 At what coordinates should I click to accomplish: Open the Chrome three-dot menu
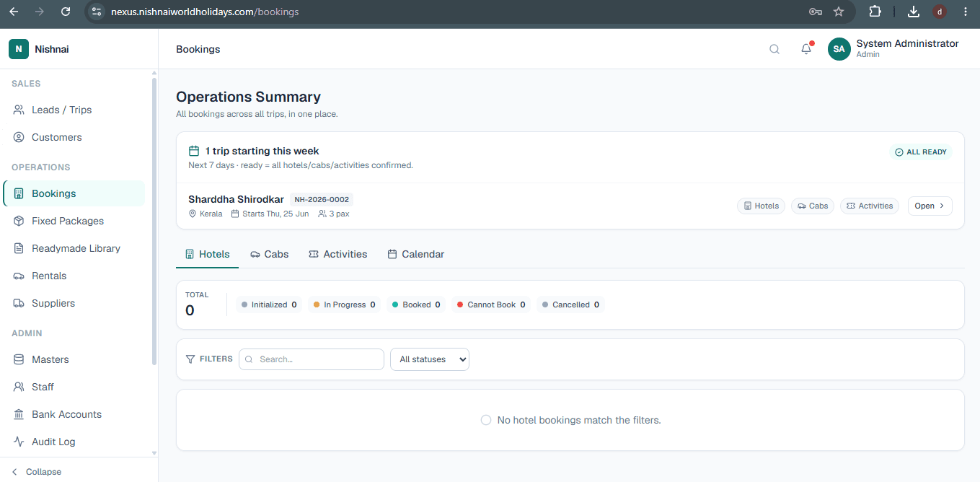tap(966, 12)
